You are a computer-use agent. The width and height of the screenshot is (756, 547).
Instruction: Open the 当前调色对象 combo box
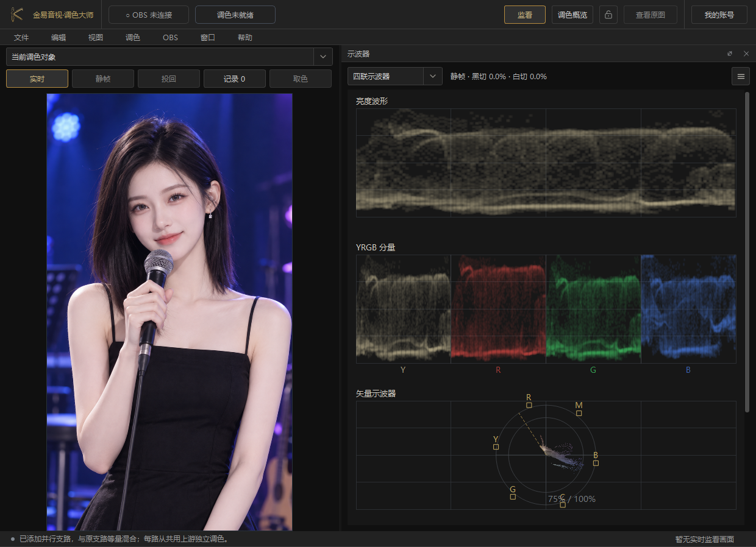tap(169, 57)
